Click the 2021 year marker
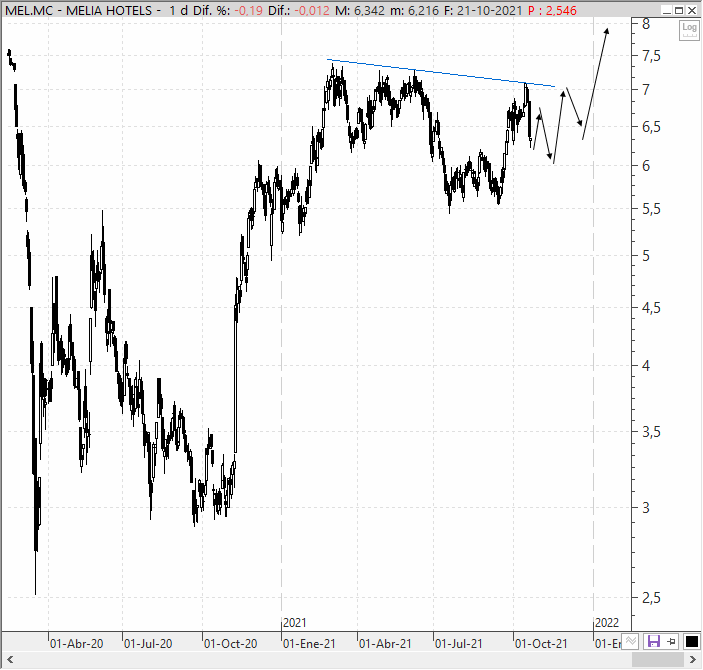Viewport: 703px width, 670px height. click(x=295, y=623)
